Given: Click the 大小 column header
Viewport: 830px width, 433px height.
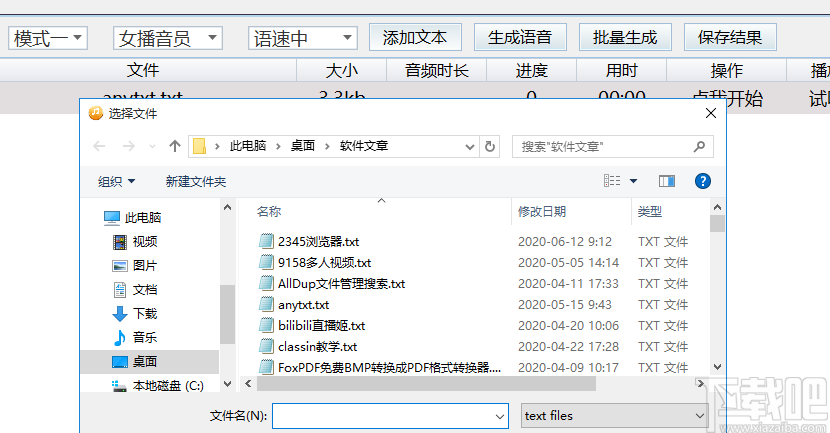Looking at the screenshot, I should pyautogui.click(x=341, y=70).
